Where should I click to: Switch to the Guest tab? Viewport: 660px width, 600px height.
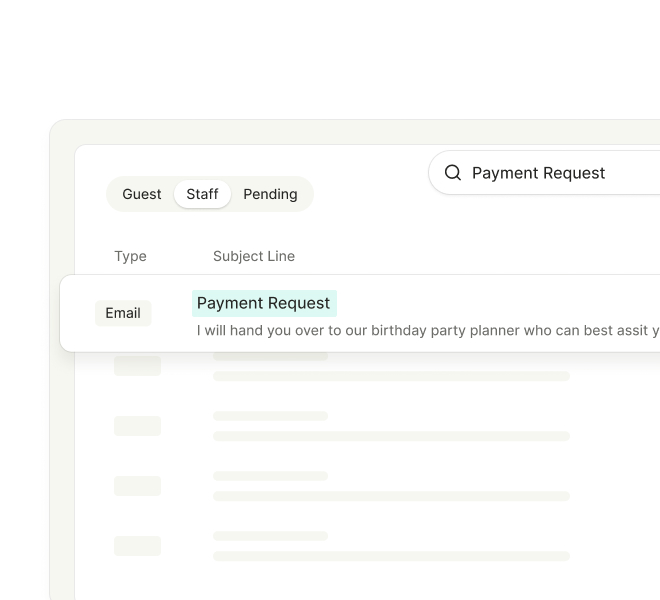click(142, 194)
